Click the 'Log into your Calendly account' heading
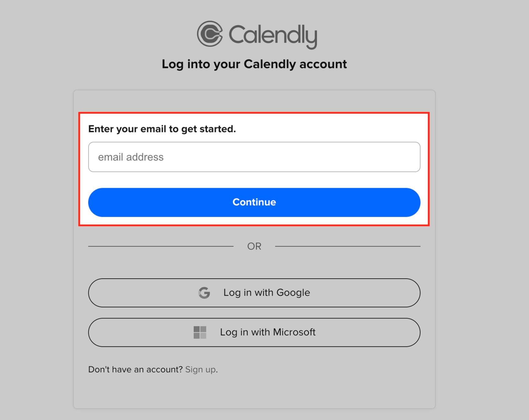529x420 pixels. (254, 64)
